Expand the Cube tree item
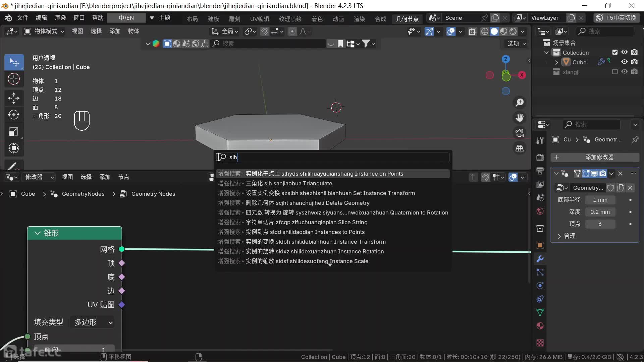This screenshot has width=644, height=362. click(556, 62)
